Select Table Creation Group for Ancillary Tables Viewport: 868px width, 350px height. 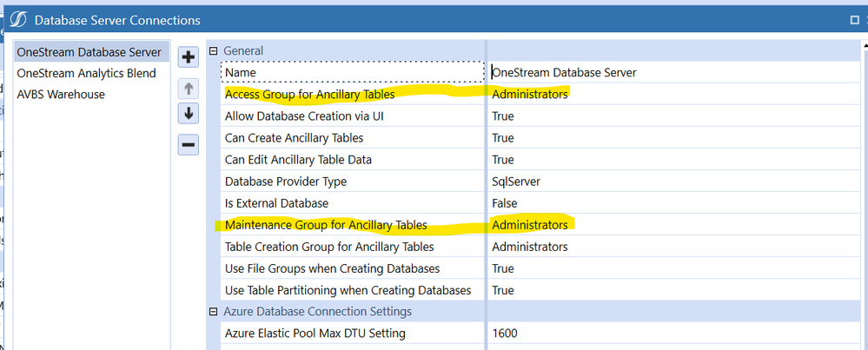(329, 247)
